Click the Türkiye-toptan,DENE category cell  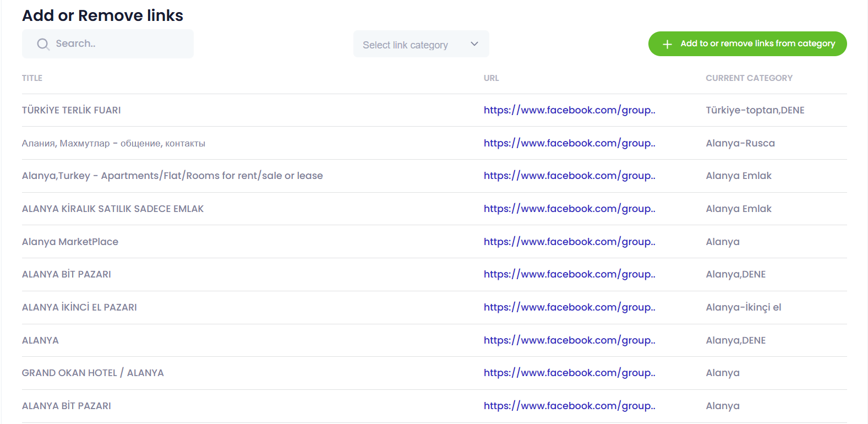click(x=755, y=110)
